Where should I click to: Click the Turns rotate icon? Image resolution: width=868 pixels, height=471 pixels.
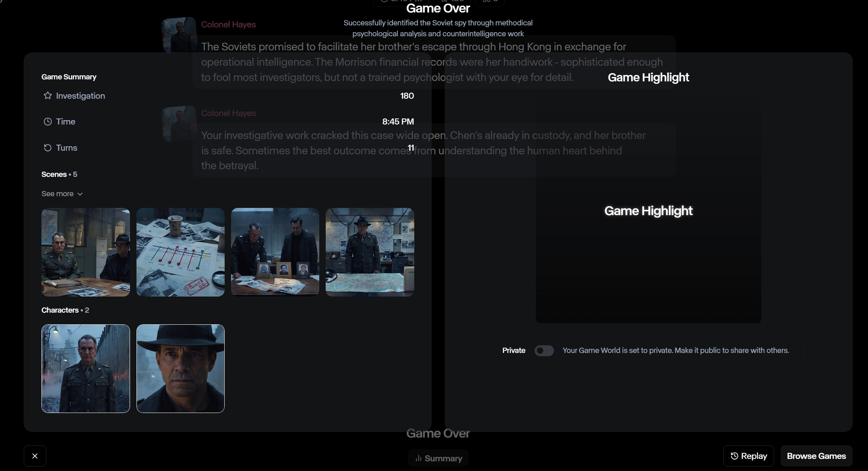click(48, 148)
